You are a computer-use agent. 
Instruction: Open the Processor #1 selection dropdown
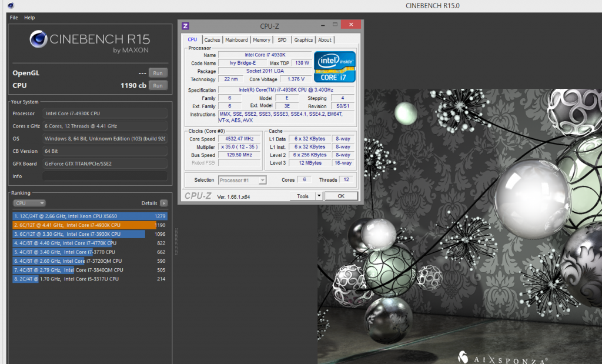click(x=242, y=180)
